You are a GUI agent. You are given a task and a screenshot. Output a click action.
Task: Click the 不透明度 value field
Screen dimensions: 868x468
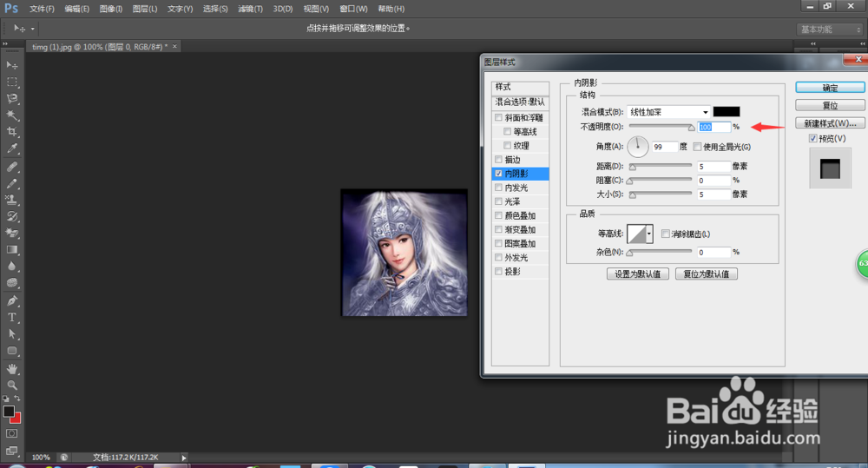click(x=714, y=127)
